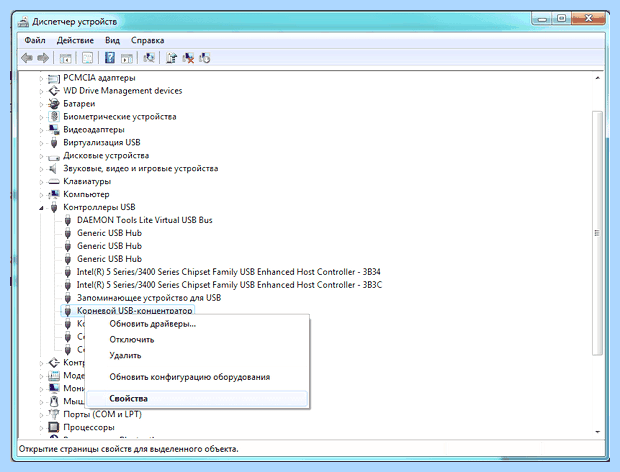Click the Порты (COM и LPT) port icon
Image resolution: width=620 pixels, height=472 pixels.
(x=53, y=414)
